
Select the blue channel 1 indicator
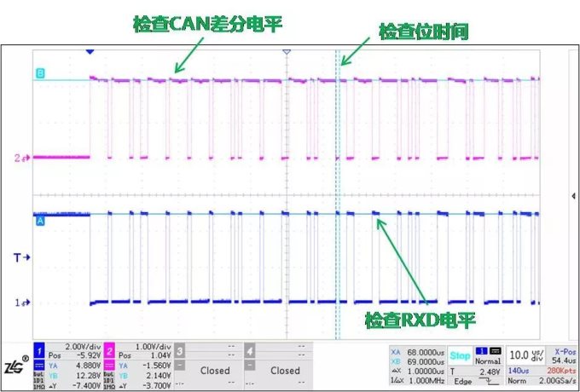39,351
